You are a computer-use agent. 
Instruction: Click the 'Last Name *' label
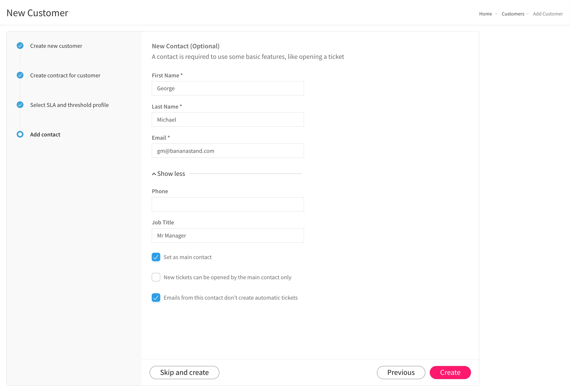(x=167, y=107)
